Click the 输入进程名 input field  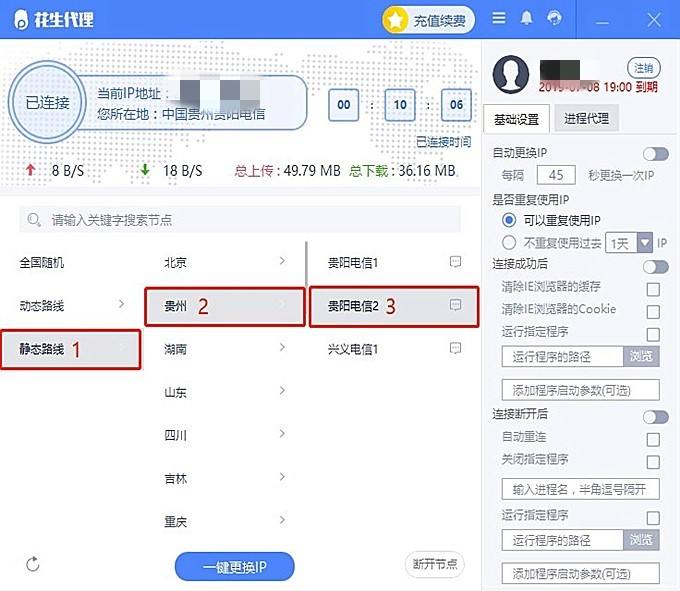click(580, 490)
